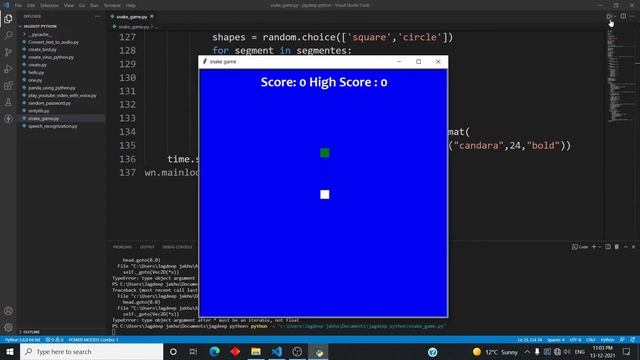
Task: Run the Python file with play button
Action: [x=609, y=16]
